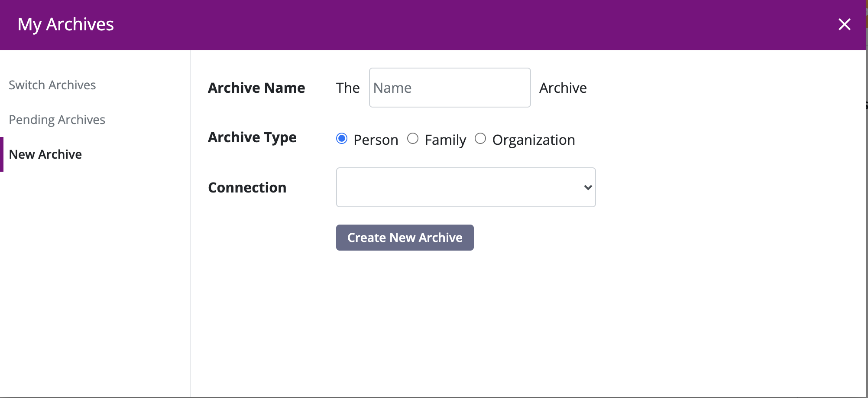Pick the Organization radio button

[480, 139]
